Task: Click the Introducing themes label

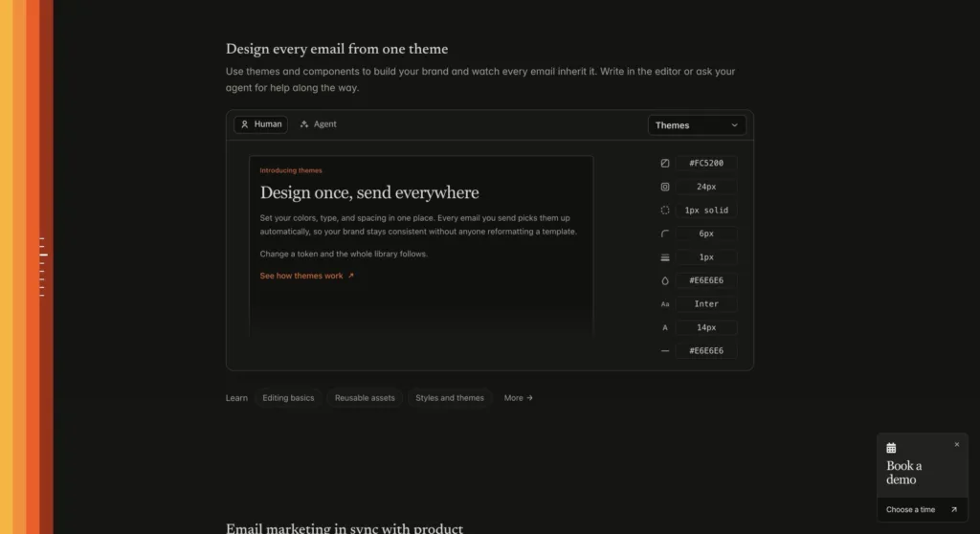Action: pos(291,170)
